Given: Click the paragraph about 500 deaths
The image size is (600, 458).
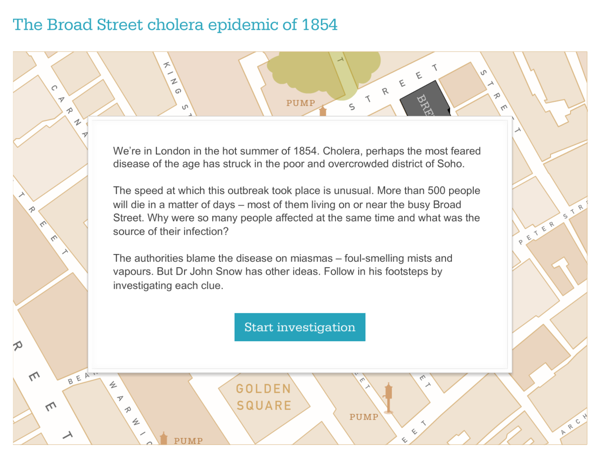Looking at the screenshot, I should [x=297, y=211].
